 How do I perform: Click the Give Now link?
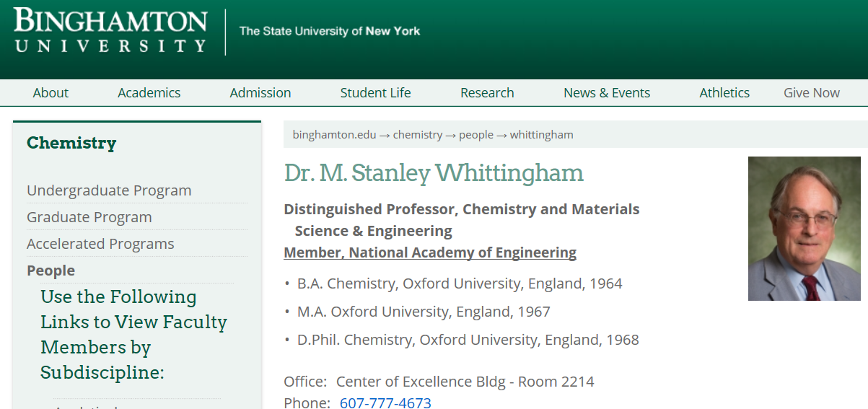point(812,92)
